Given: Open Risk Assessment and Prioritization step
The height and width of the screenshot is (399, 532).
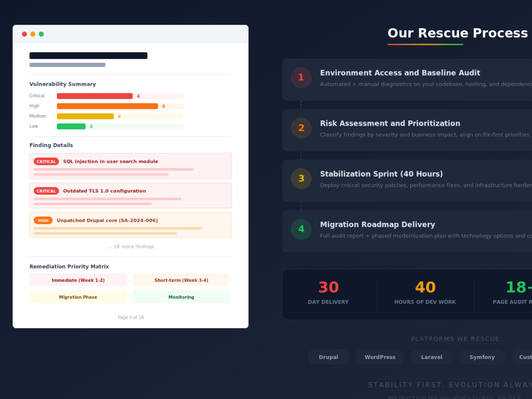Looking at the screenshot, I should (x=407, y=130).
